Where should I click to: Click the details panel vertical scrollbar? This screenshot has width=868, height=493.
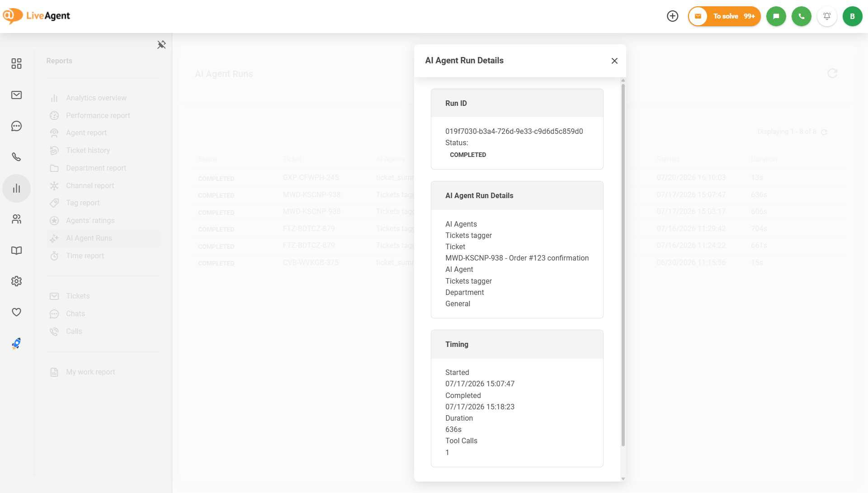[x=623, y=265]
